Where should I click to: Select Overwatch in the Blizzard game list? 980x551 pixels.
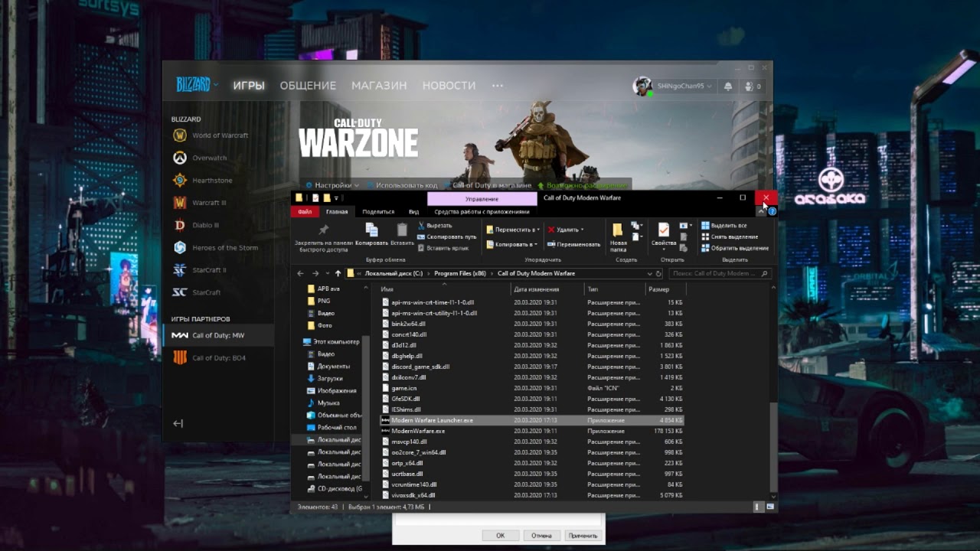click(200, 158)
